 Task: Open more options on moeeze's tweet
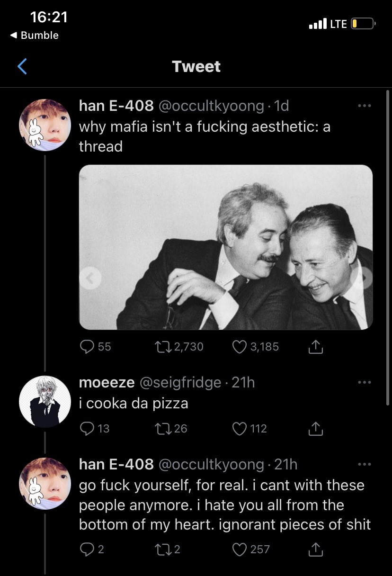coord(364,382)
